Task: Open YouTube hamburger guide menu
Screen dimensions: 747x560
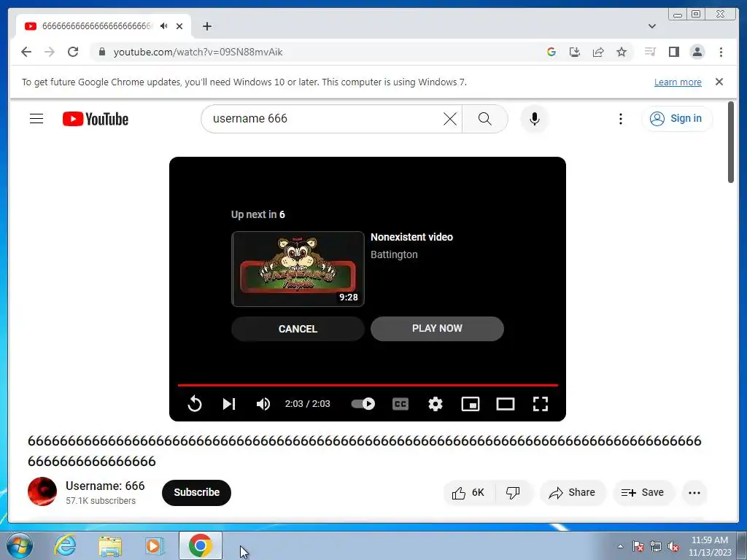Action: pyautogui.click(x=36, y=119)
